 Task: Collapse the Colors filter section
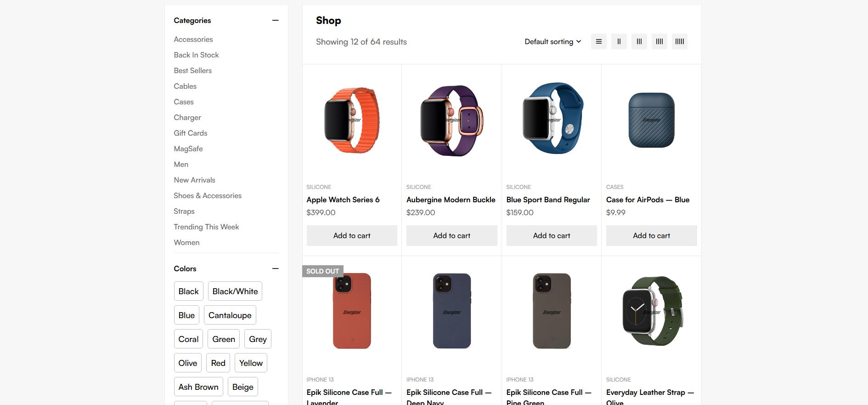tap(275, 268)
